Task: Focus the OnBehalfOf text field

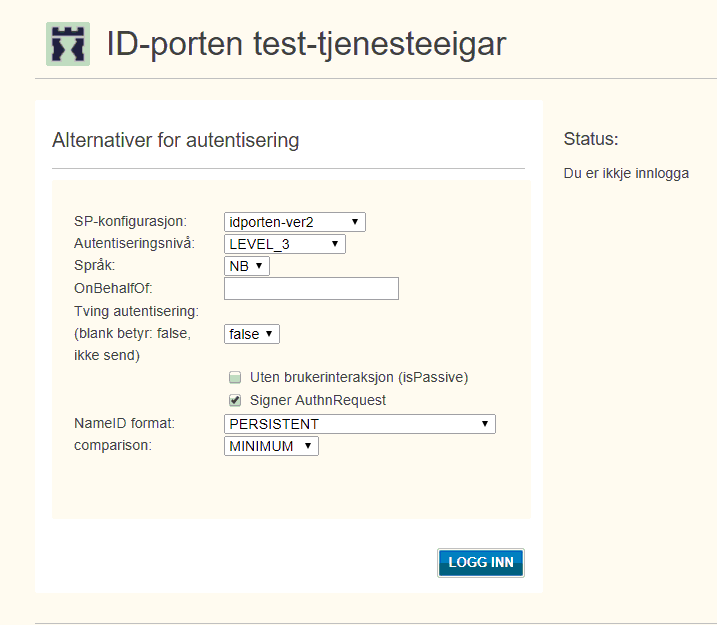Action: pos(311,288)
